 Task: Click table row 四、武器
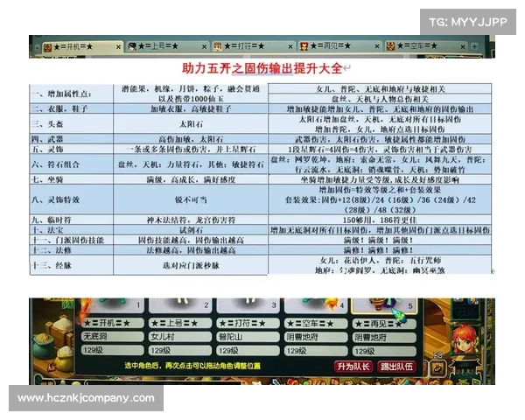click(x=261, y=139)
